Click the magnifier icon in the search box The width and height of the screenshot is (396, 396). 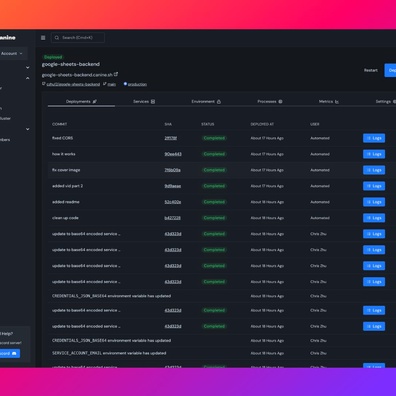click(57, 38)
